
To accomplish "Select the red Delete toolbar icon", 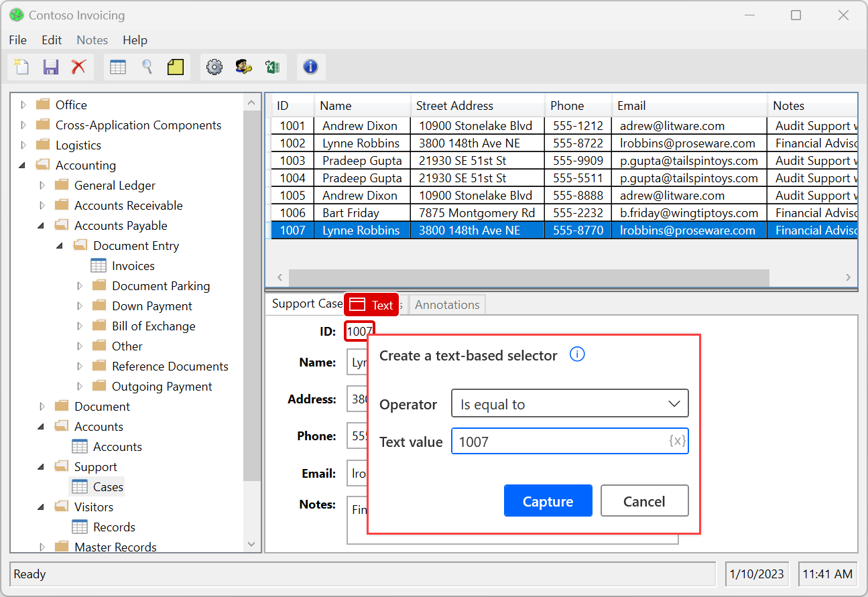I will click(79, 66).
